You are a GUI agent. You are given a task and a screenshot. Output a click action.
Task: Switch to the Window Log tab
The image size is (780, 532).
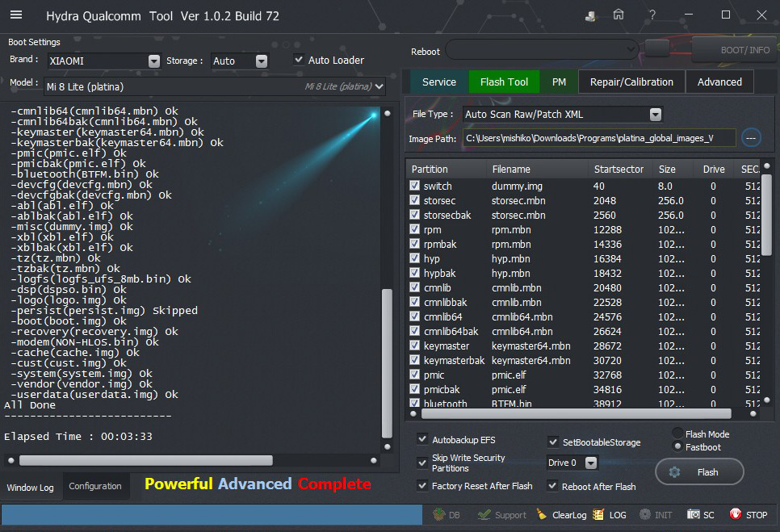click(31, 488)
